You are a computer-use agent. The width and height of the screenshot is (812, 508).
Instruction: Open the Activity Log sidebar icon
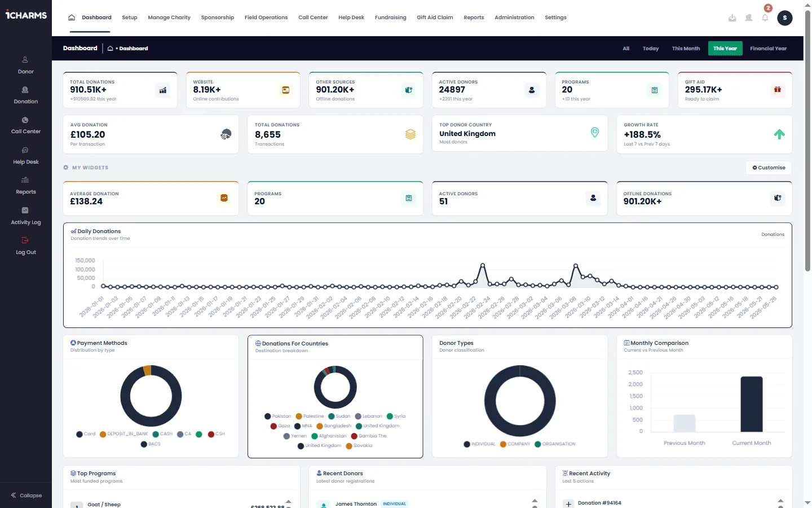click(x=25, y=211)
